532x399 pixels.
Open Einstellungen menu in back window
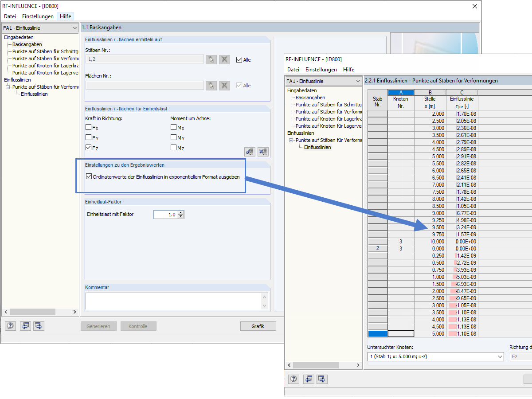(38, 16)
